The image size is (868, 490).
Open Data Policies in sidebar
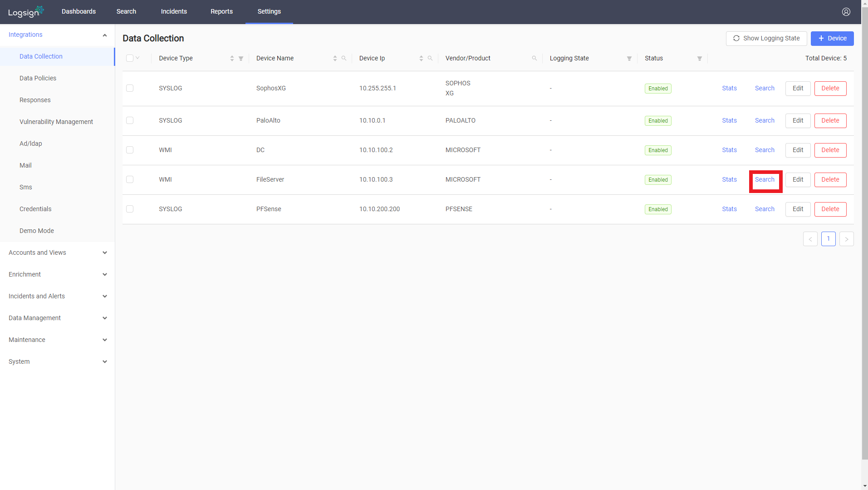tap(38, 78)
